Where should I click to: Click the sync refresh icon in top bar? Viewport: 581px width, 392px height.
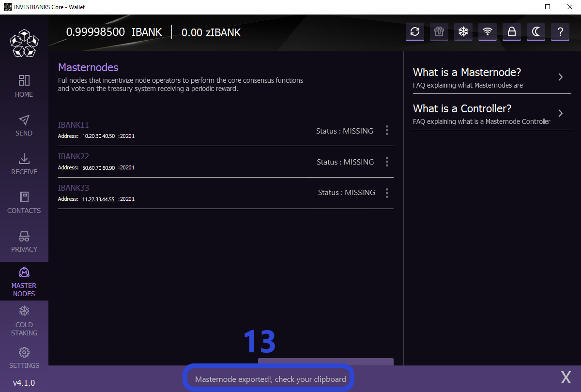pyautogui.click(x=414, y=32)
